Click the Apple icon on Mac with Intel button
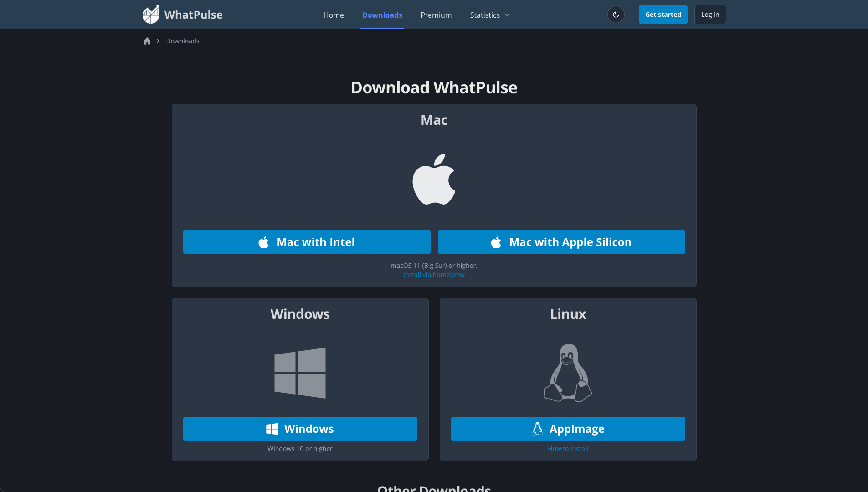The image size is (868, 492). point(263,242)
